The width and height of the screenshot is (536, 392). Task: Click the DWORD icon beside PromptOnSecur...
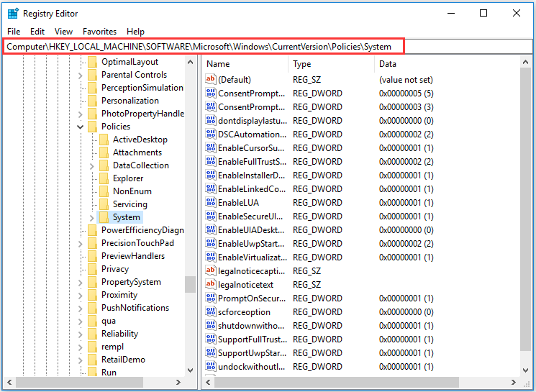point(211,298)
